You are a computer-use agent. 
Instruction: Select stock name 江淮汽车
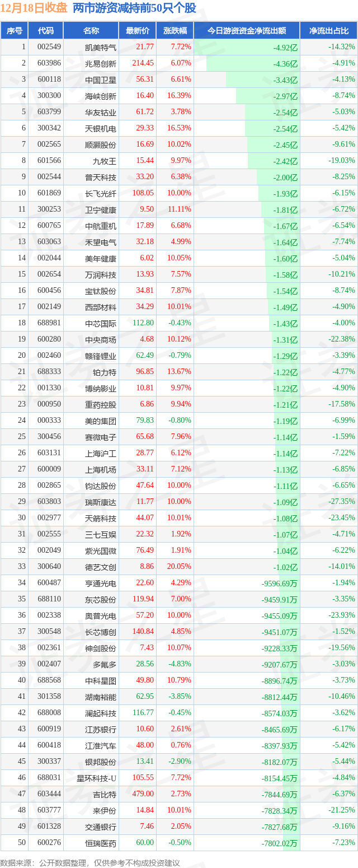point(101,745)
